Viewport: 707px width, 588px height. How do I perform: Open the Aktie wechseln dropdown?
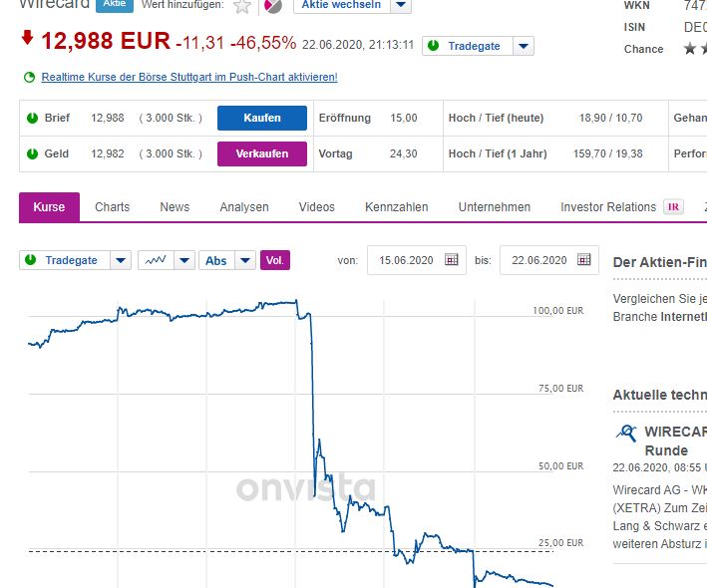click(400, 5)
